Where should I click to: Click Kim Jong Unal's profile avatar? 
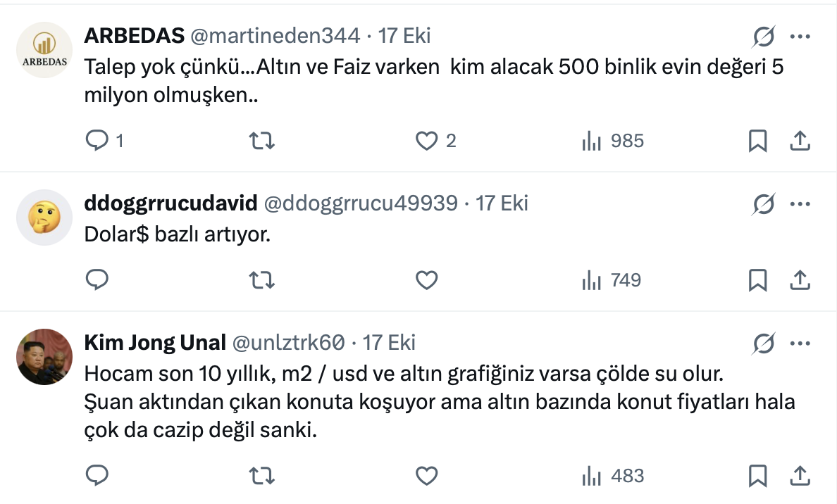(x=44, y=357)
